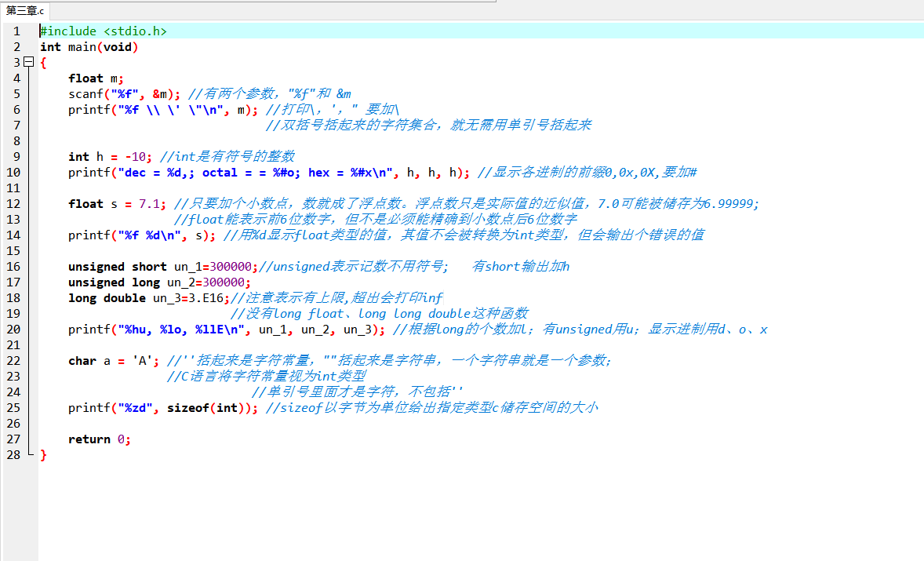This screenshot has width=924, height=561.
Task: Click the closing brace on line 28
Action: coord(43,455)
